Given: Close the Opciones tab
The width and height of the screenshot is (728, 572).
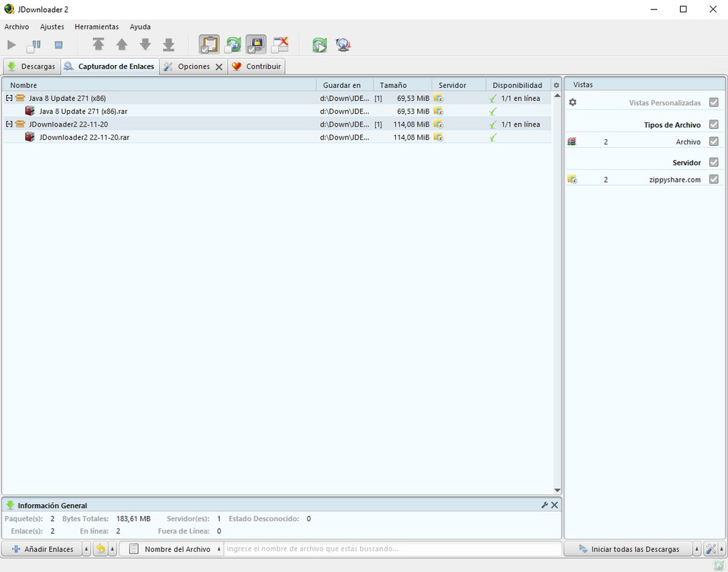Looking at the screenshot, I should point(219,67).
